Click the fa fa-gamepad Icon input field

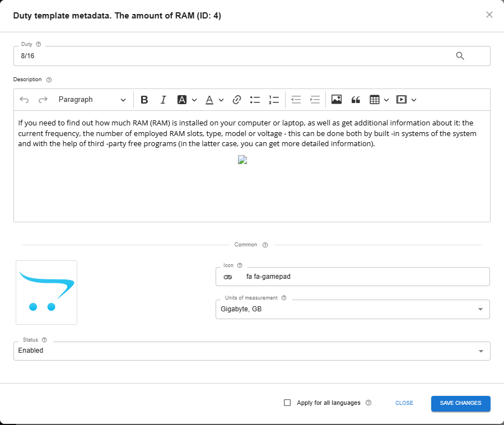[x=358, y=277]
